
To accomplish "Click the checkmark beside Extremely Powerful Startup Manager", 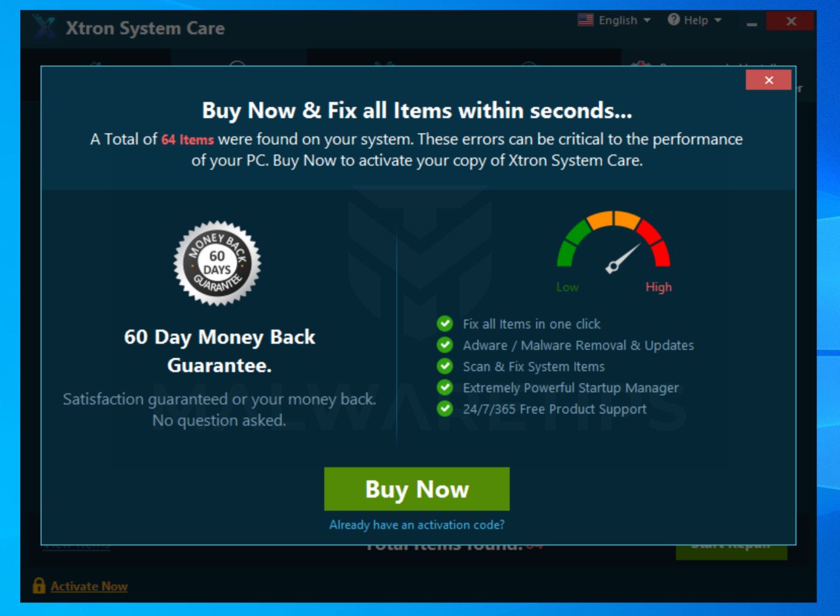I will pyautogui.click(x=445, y=387).
